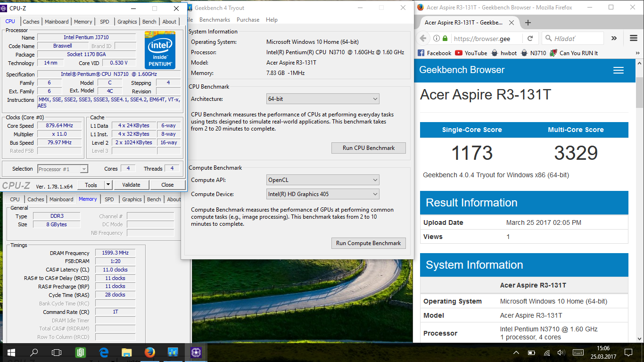Image resolution: width=644 pixels, height=362 pixels.
Task: Click Run Compute Benchmark button
Action: click(x=369, y=243)
